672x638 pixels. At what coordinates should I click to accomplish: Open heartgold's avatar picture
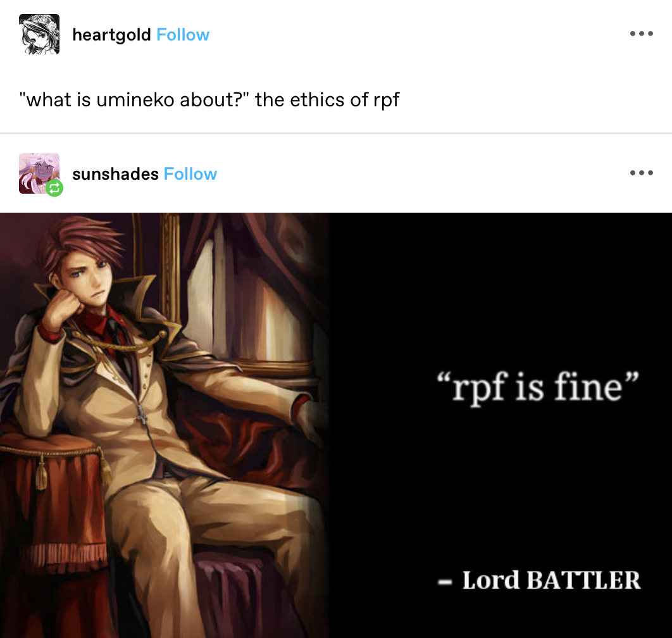click(39, 34)
